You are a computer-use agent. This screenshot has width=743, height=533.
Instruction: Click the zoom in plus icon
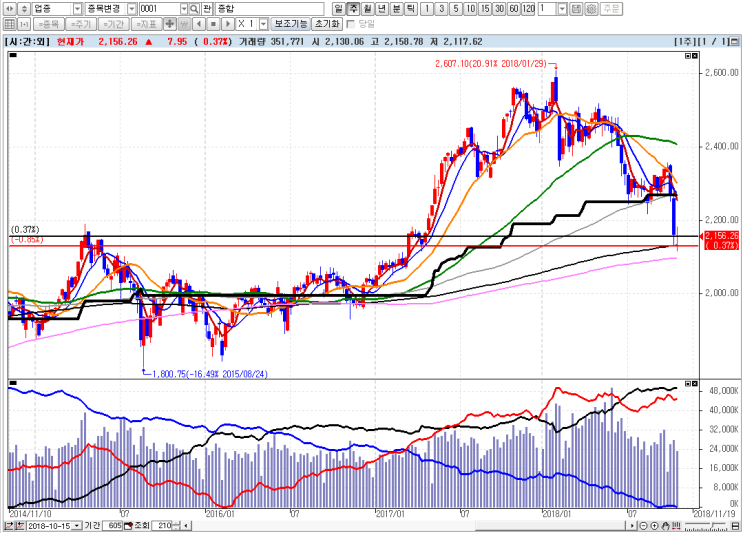tap(654, 526)
